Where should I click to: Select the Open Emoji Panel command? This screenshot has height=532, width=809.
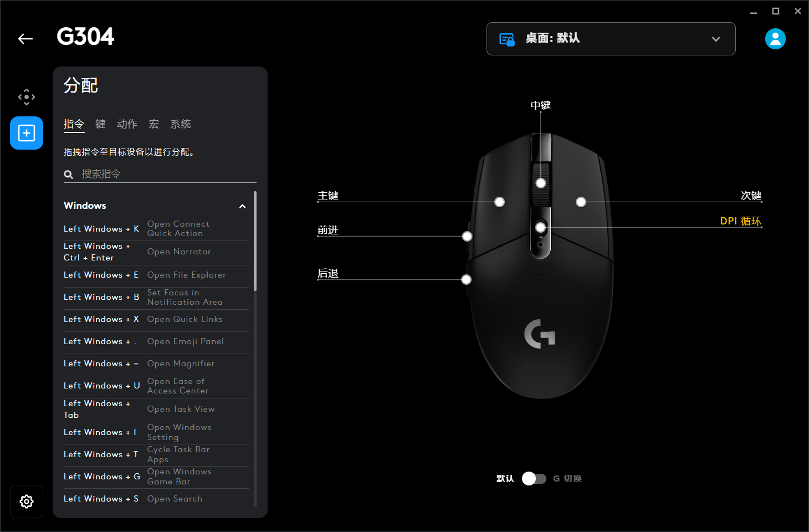[x=157, y=342]
